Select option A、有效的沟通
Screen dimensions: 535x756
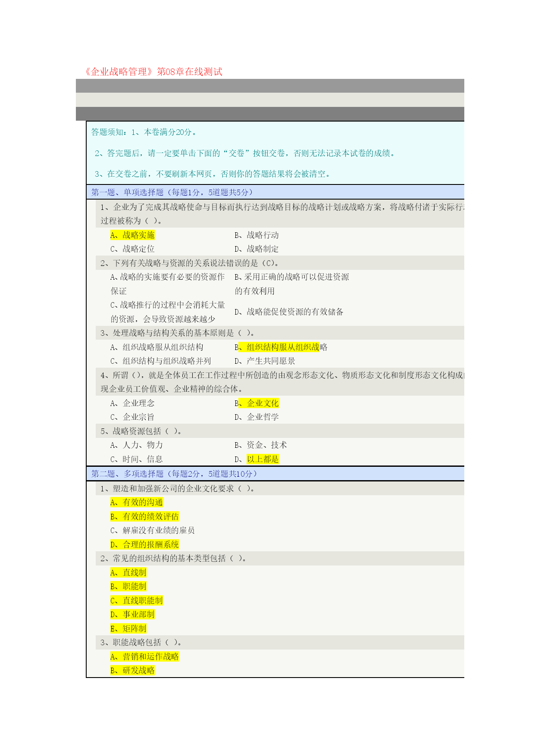point(136,502)
